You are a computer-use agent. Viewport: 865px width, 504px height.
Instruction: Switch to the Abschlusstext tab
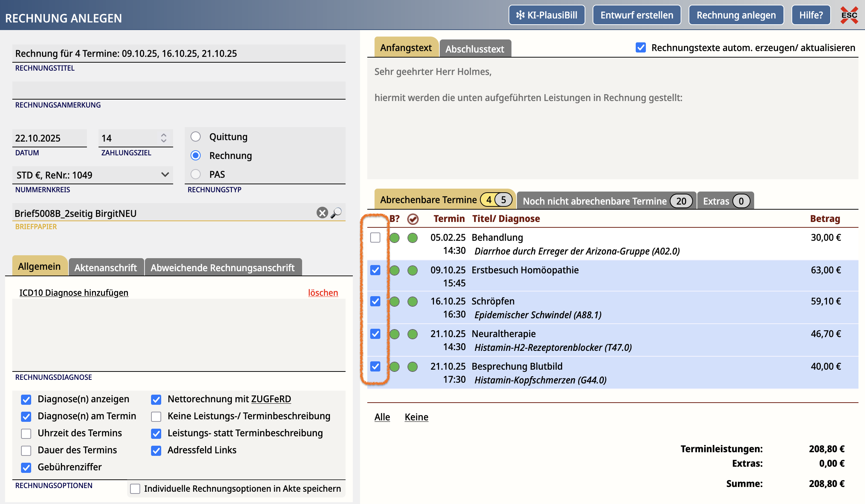tap(475, 49)
